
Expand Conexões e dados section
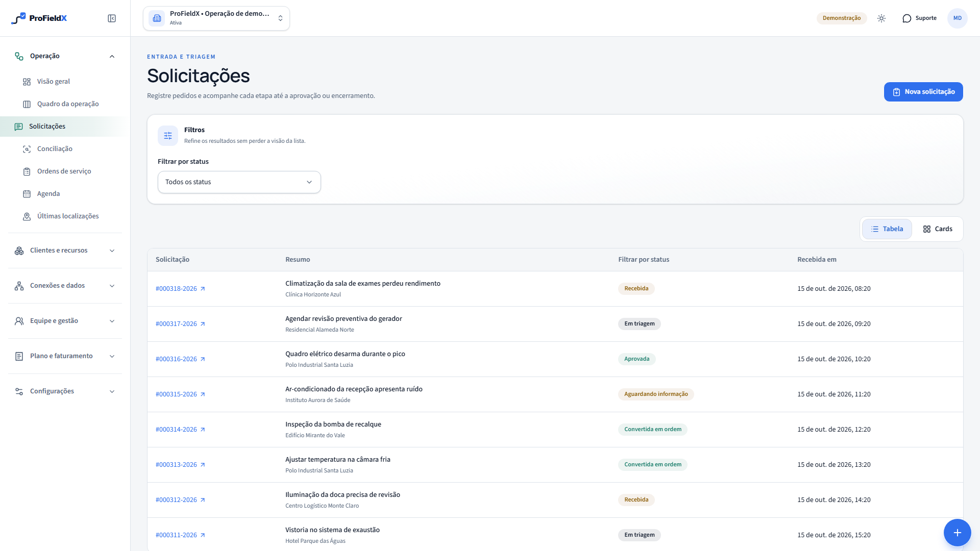point(65,286)
